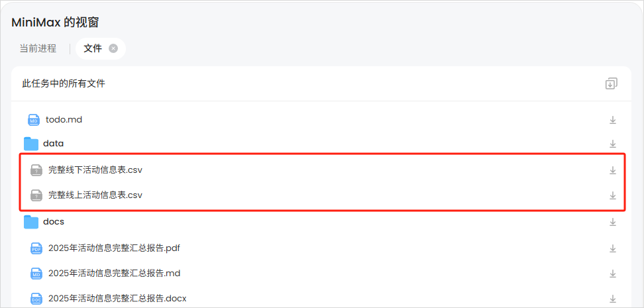Download the 2025年活动信息完整汇总报告.pdf file
644x308 pixels.
click(x=613, y=248)
